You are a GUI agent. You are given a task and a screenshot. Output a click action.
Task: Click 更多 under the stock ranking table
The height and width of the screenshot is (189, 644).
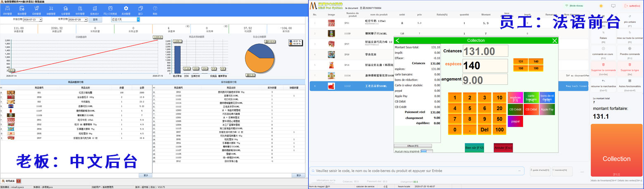pyautogui.click(x=299, y=175)
